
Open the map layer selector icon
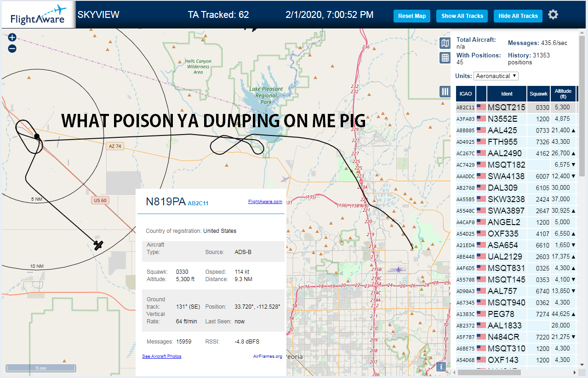point(445,43)
